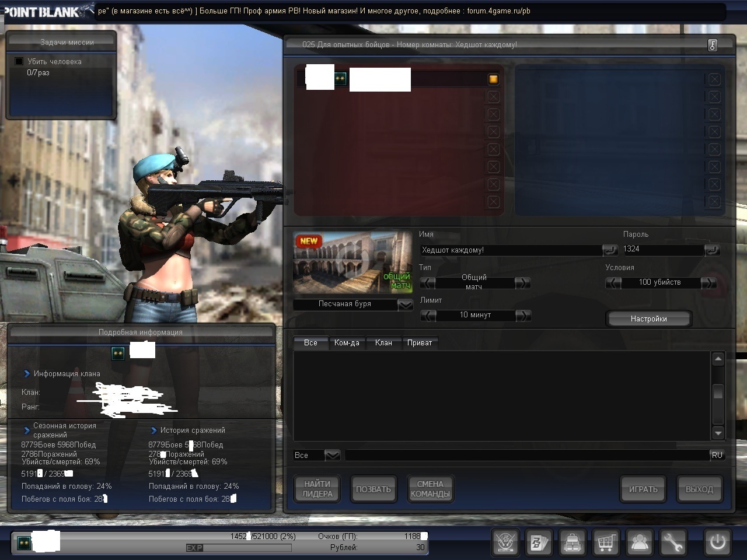Open the chat channel 'Все' dropdown
The image size is (747, 560).
332,455
